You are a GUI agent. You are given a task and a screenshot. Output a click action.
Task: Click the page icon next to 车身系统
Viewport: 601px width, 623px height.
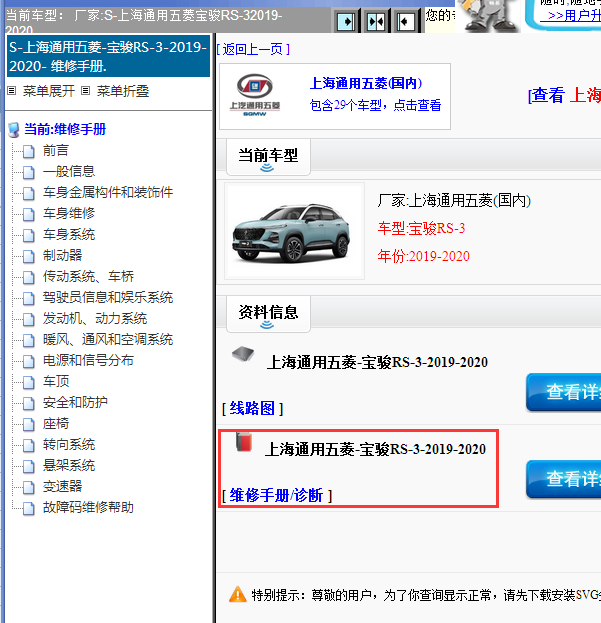pyautogui.click(x=28, y=236)
